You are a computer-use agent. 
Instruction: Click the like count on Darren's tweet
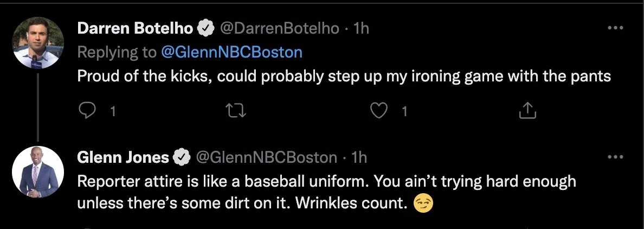click(x=404, y=111)
